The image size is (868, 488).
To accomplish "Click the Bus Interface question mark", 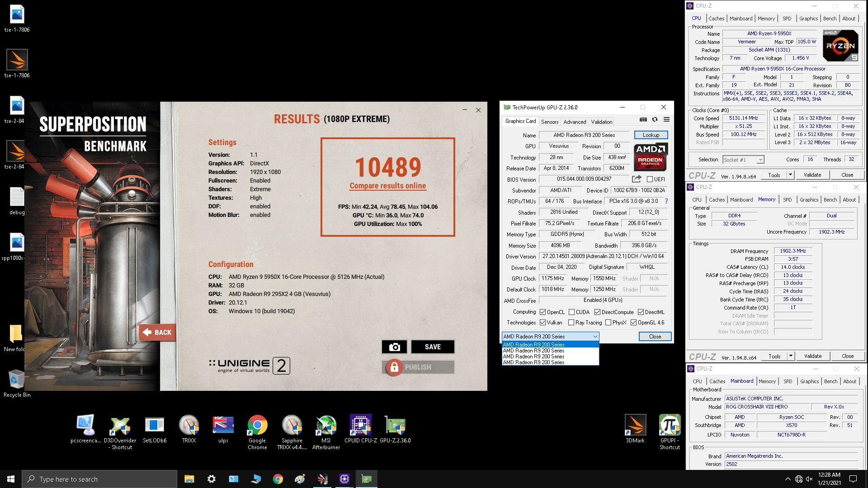I will pyautogui.click(x=666, y=201).
